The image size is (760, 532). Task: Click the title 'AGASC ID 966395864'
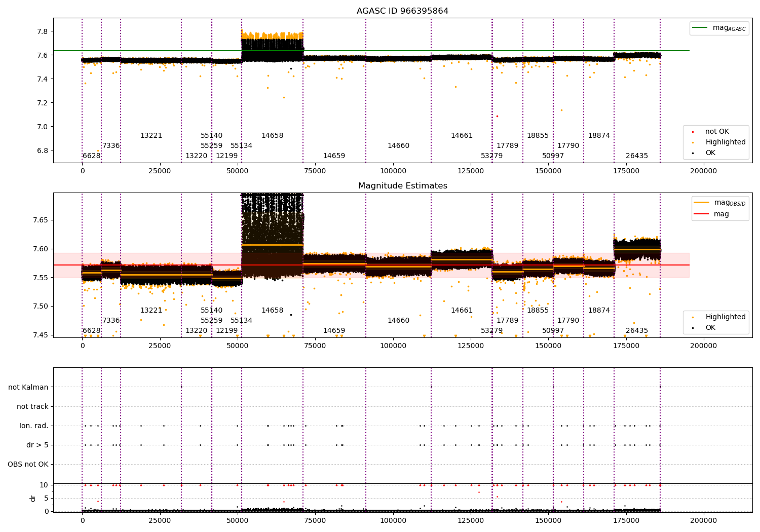tap(402, 11)
